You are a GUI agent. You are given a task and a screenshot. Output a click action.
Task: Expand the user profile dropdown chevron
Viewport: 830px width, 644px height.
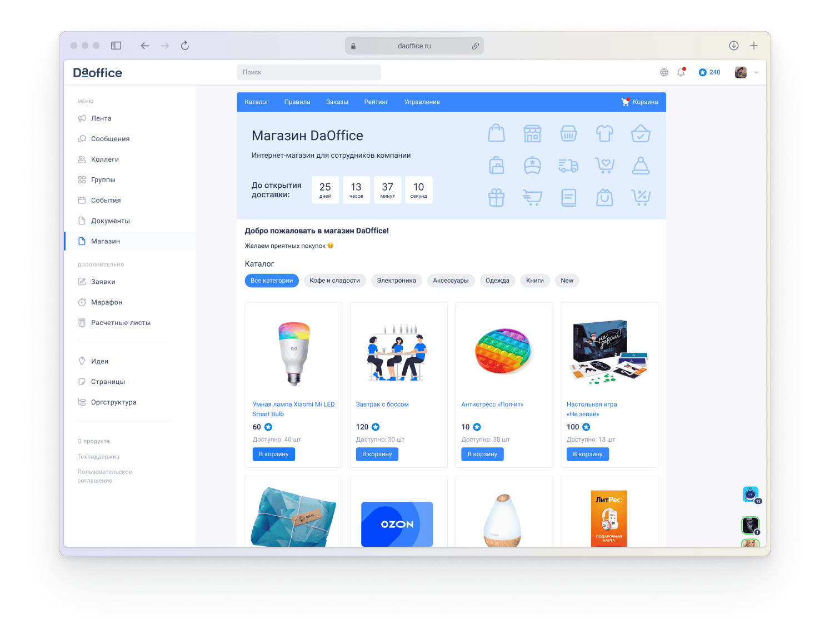click(756, 72)
